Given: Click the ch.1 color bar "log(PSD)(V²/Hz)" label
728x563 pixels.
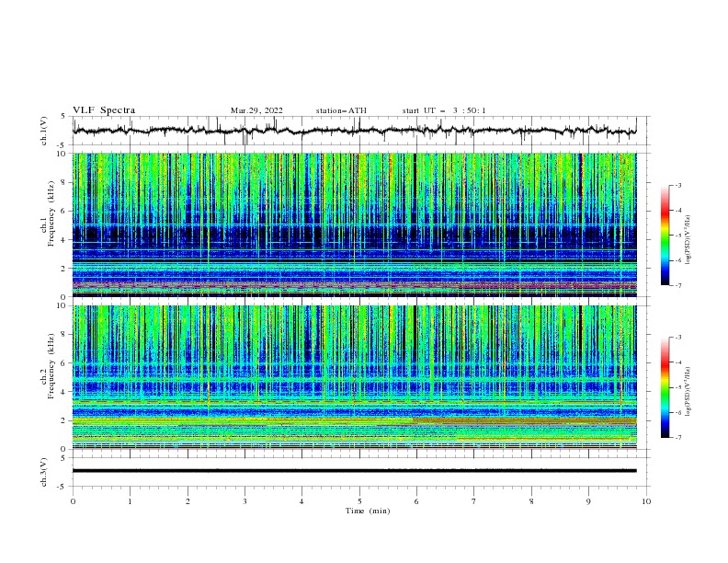Looking at the screenshot, I should tap(688, 240).
